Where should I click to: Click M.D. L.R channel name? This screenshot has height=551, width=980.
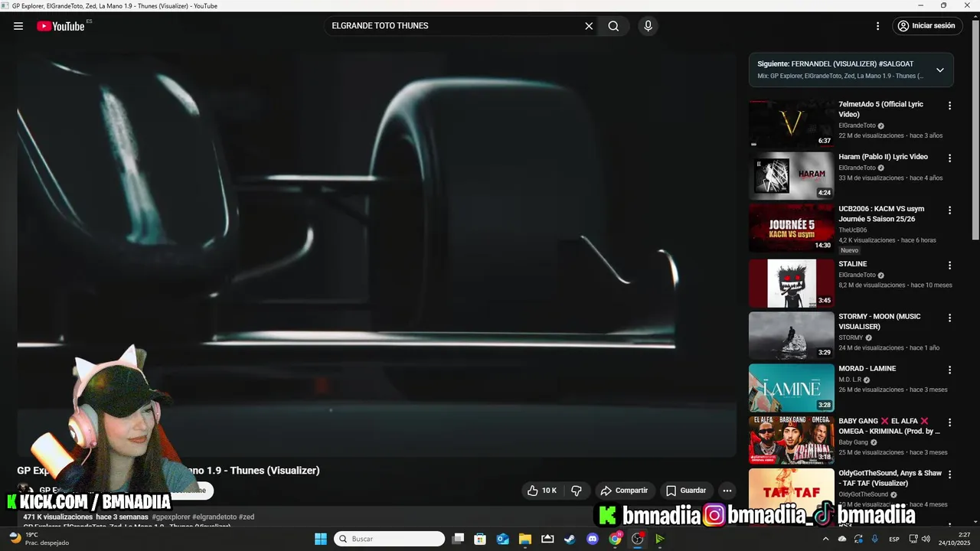coord(850,380)
